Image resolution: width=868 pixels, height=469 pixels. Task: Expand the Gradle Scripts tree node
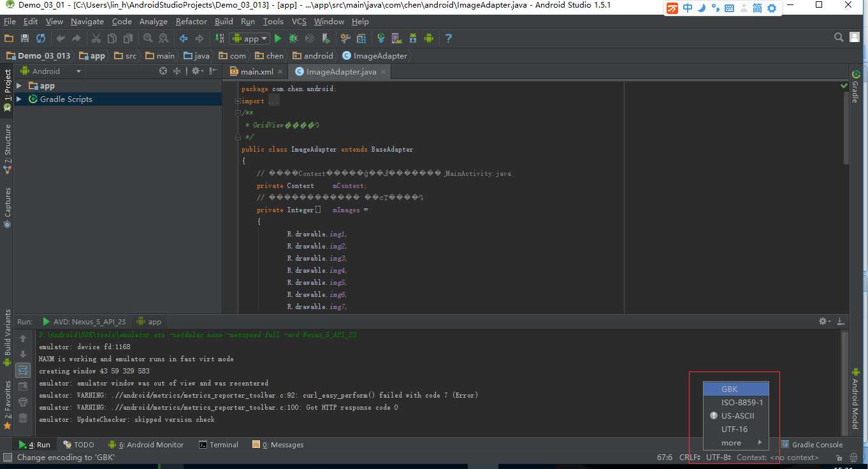[x=19, y=99]
